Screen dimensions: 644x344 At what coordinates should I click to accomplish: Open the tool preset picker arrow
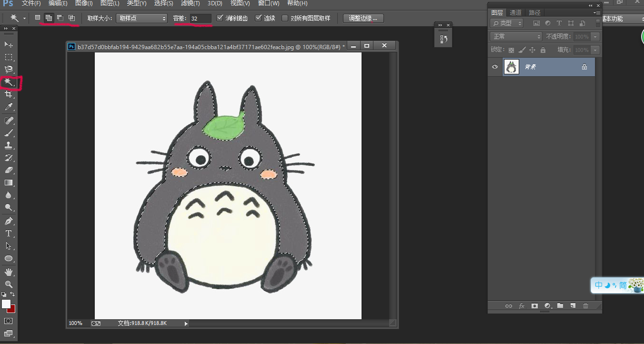click(x=24, y=18)
